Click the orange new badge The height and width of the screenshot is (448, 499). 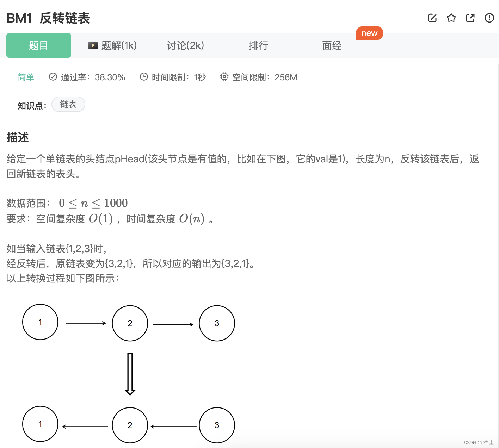click(369, 33)
